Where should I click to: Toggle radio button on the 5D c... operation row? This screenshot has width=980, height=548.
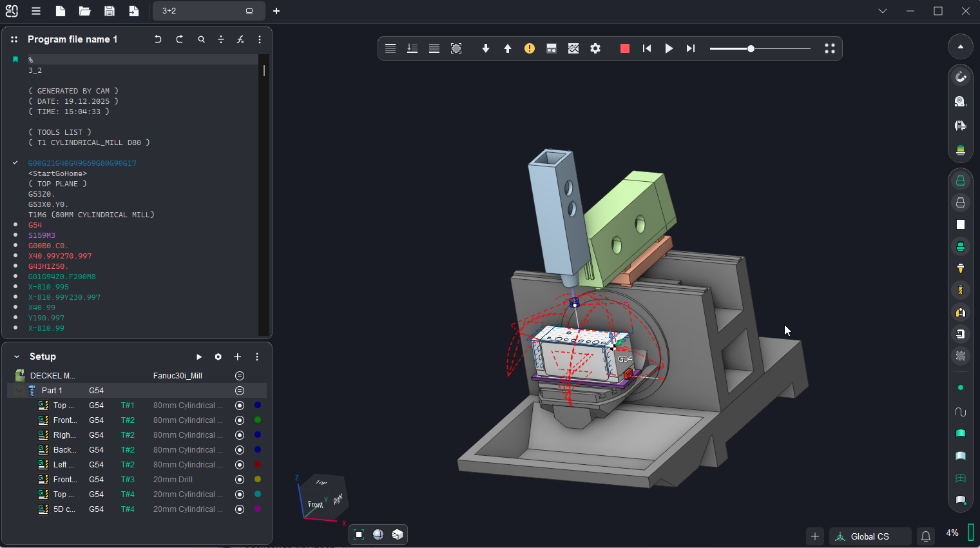click(x=240, y=509)
